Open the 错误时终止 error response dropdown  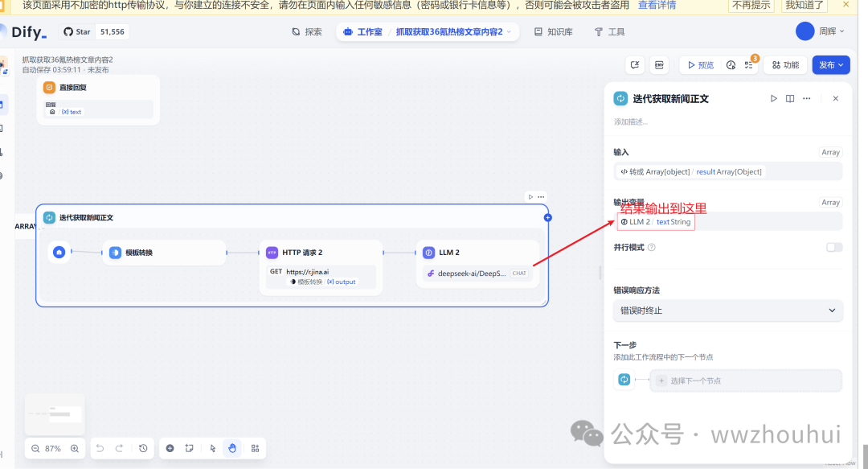[x=728, y=311]
